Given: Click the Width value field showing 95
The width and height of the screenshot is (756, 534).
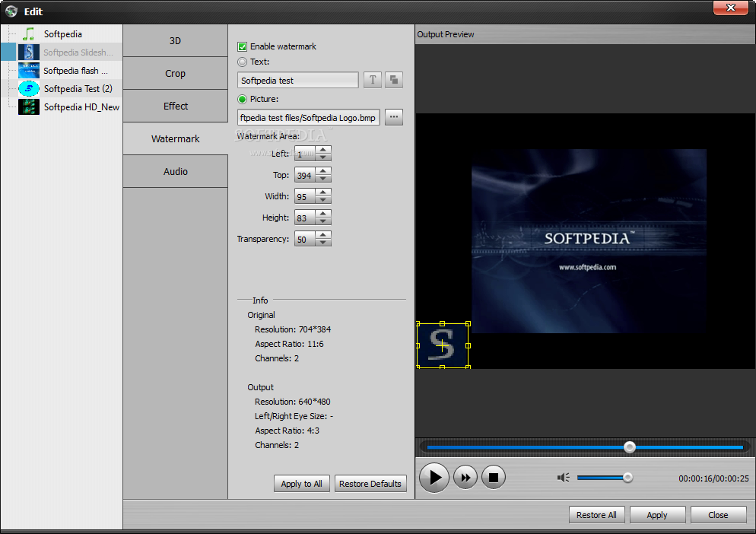Looking at the screenshot, I should click(x=305, y=196).
